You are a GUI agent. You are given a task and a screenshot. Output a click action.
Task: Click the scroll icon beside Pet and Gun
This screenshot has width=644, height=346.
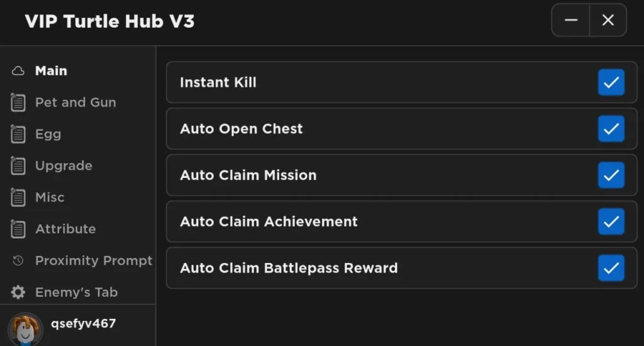(18, 103)
